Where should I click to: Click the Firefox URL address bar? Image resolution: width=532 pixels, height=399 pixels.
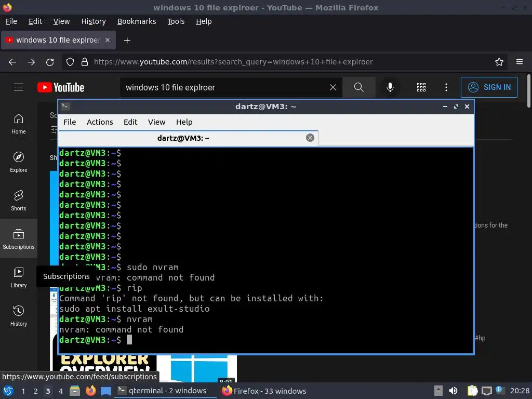(x=285, y=62)
